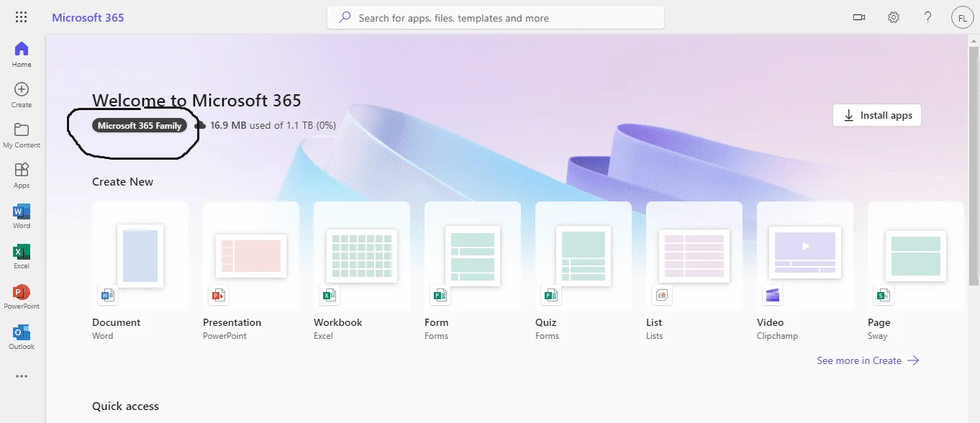Viewport: 980px width, 423px height.
Task: Create a new Forms Form thumbnail
Action: (x=473, y=256)
